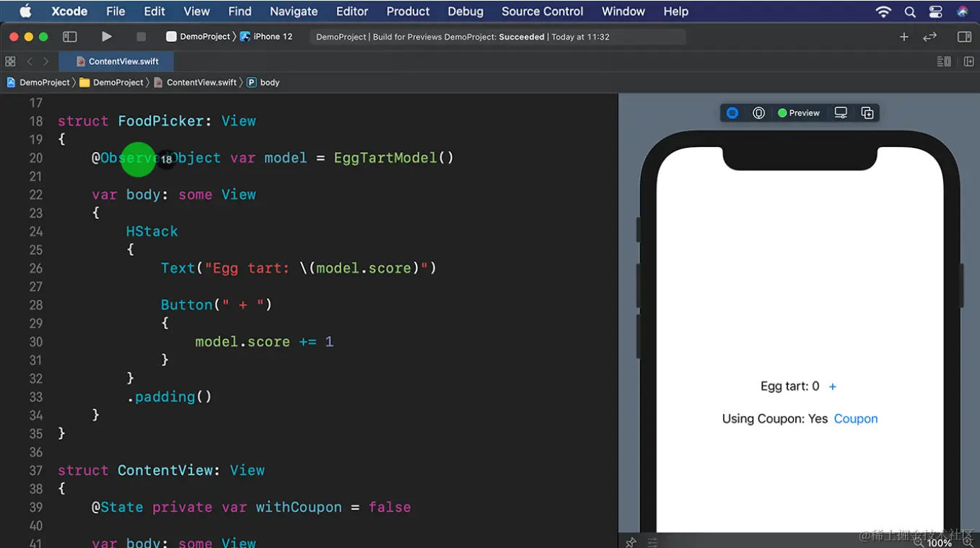980x548 pixels.
Task: Click the green Preview status button
Action: pyautogui.click(x=798, y=113)
